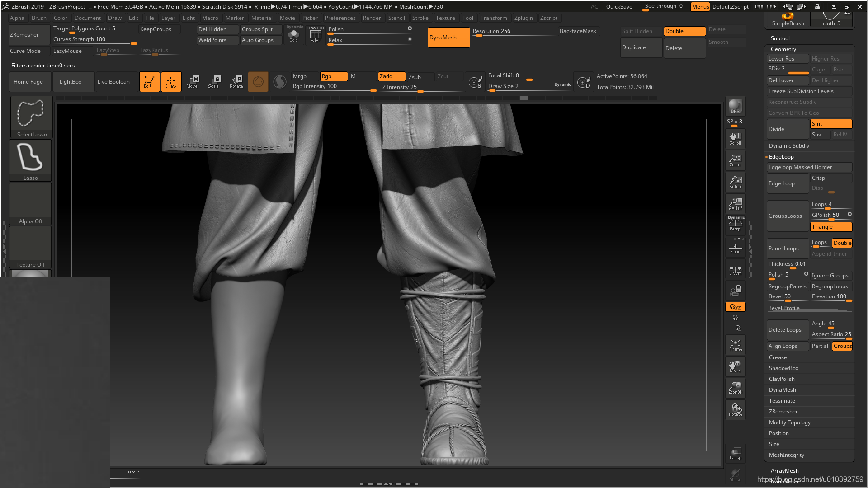868x488 pixels.
Task: Click the orange DynaMesh button
Action: (448, 38)
